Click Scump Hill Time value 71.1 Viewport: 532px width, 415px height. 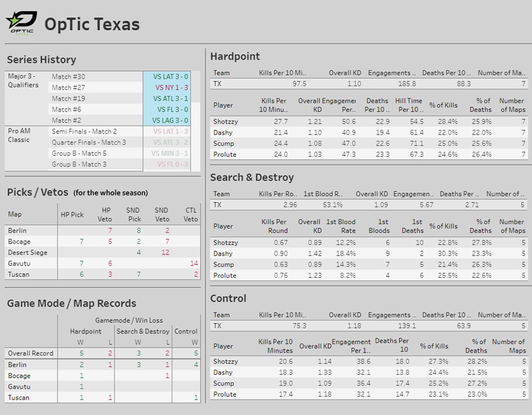coord(417,143)
